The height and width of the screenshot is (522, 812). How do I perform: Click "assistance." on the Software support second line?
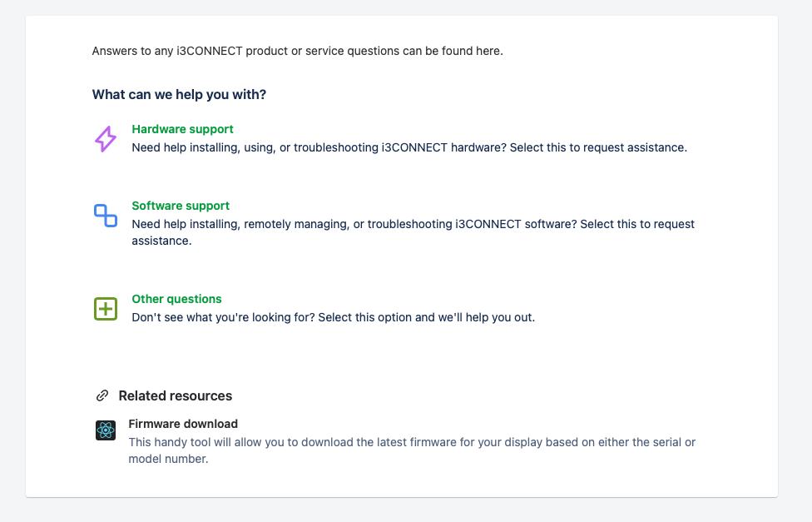(161, 241)
